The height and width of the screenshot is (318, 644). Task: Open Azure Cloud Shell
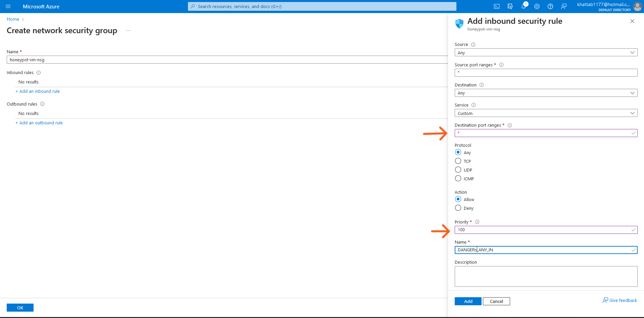point(497,6)
